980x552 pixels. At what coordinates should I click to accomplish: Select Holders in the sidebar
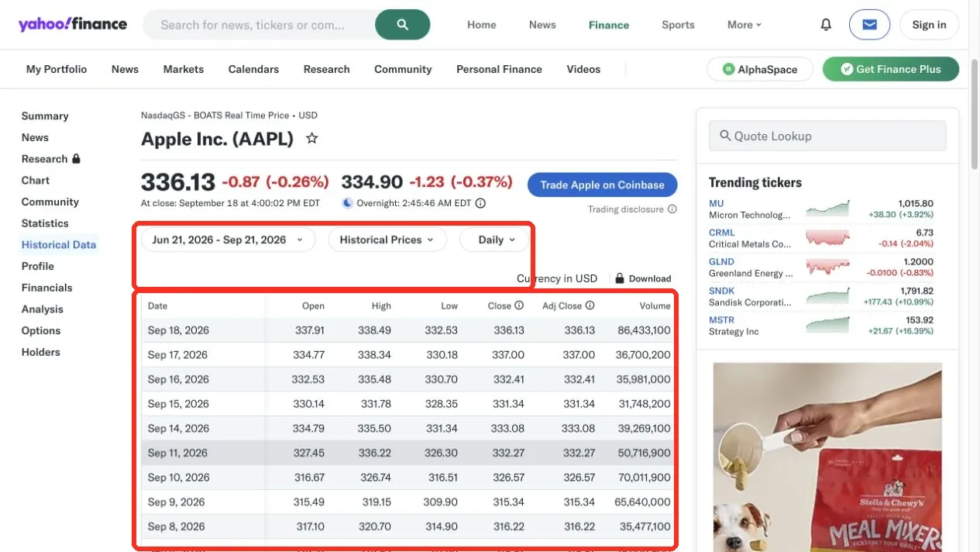(41, 352)
